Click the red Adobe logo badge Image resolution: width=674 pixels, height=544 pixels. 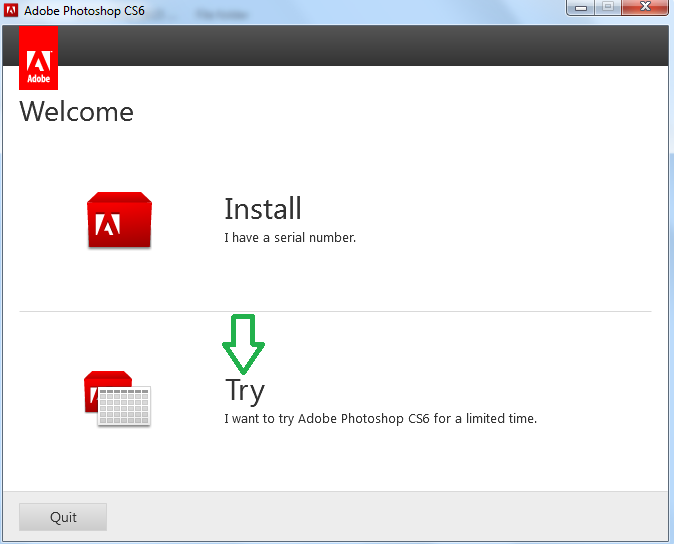pos(38,58)
